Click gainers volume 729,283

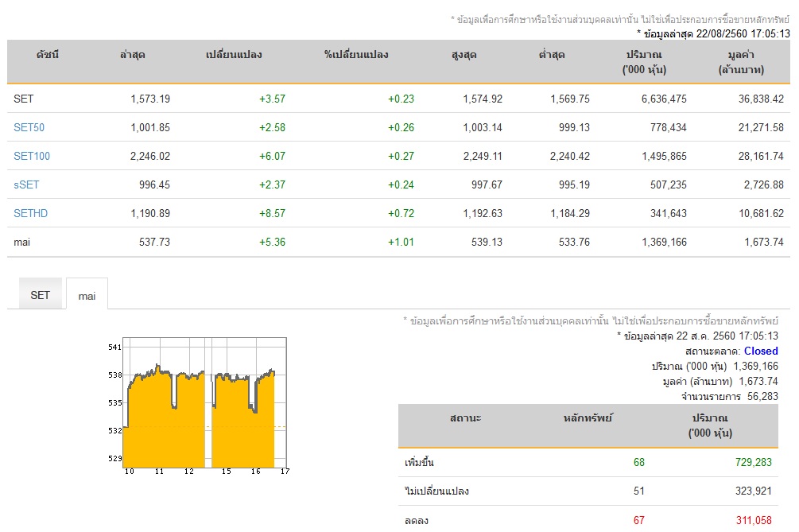[754, 462]
